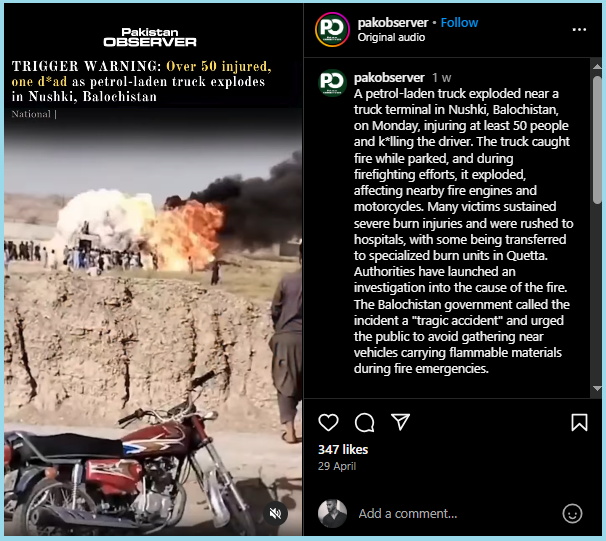
Task: Unmute the video sound
Action: [x=275, y=514]
